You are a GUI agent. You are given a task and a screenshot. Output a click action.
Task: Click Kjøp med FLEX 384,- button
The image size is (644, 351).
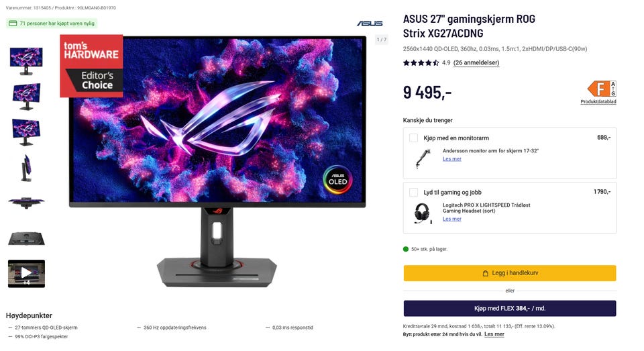point(510,308)
